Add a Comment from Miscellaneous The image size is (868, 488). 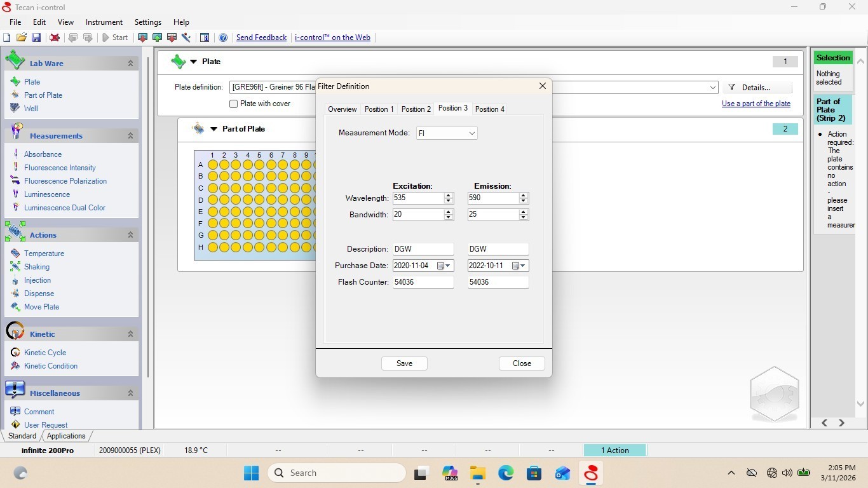pyautogui.click(x=39, y=412)
